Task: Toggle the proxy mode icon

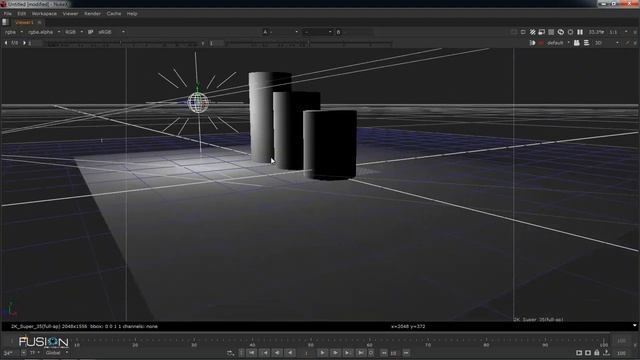Action: [542, 32]
